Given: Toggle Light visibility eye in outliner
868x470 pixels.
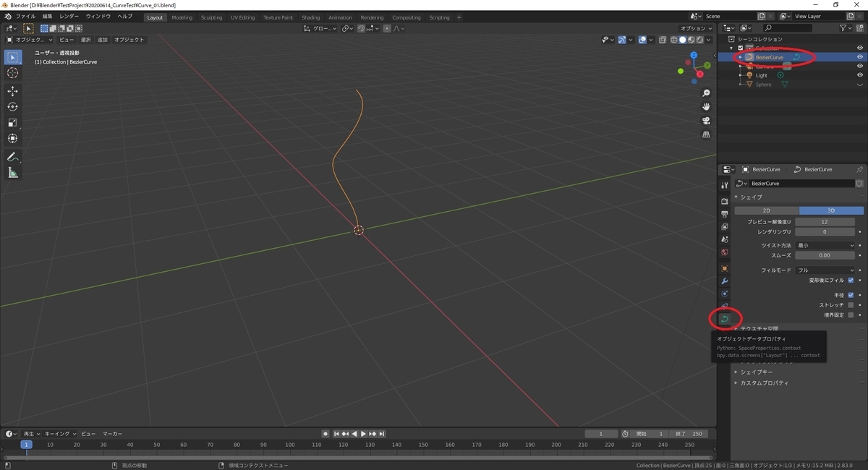Looking at the screenshot, I should tap(860, 75).
